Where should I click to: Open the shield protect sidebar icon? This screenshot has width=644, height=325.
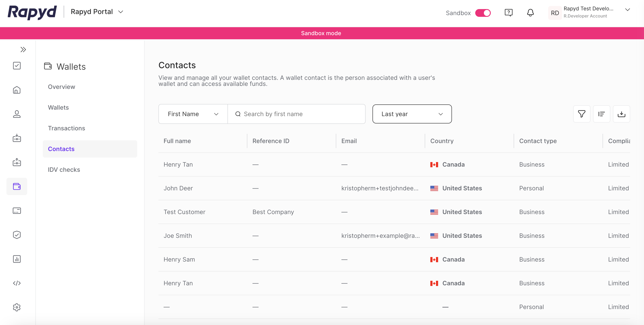[x=17, y=235]
